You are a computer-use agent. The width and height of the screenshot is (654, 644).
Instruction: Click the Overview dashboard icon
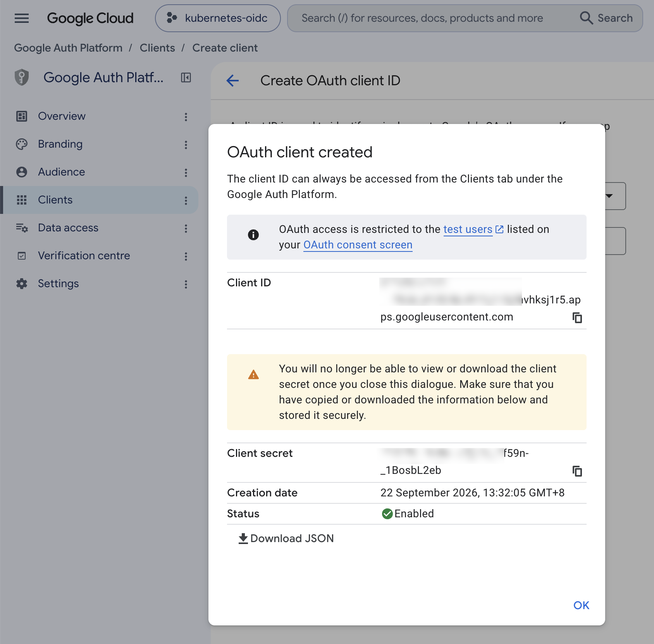[x=22, y=116]
